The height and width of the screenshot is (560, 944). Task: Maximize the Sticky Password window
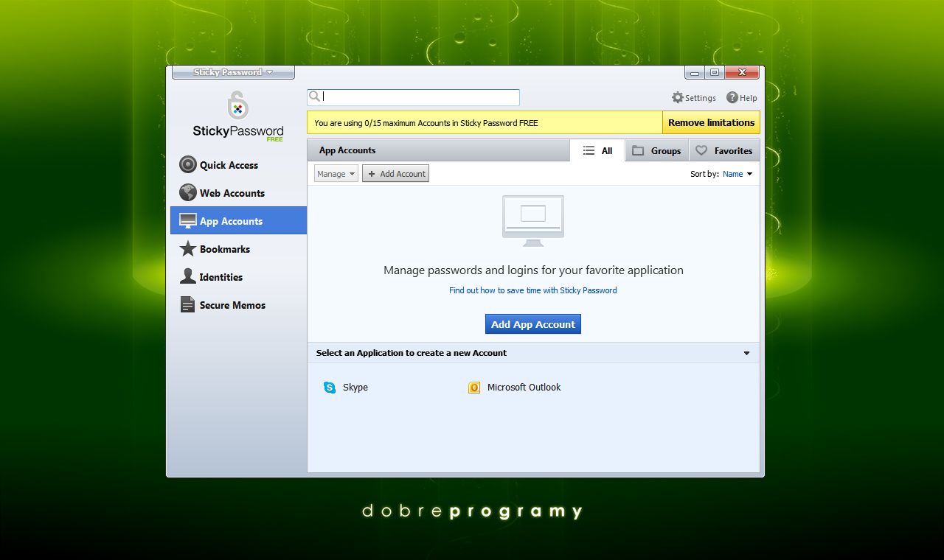click(714, 72)
